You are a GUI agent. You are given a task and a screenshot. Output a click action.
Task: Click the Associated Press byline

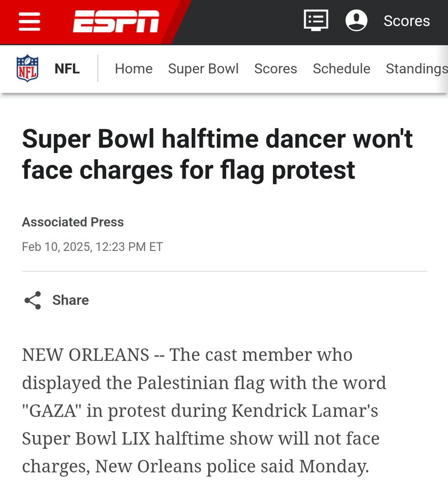pos(72,222)
